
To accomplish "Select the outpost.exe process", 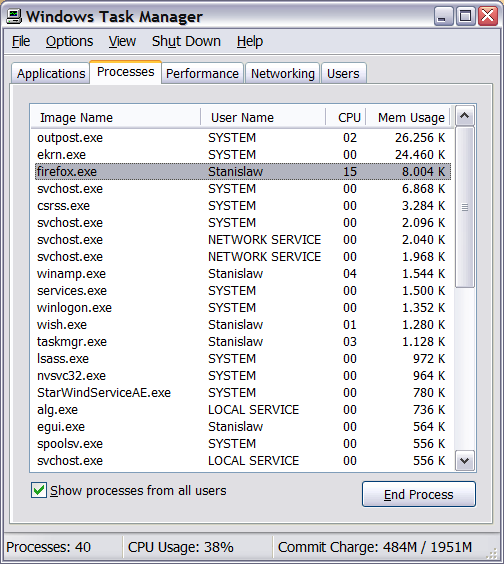I will coord(243,138).
